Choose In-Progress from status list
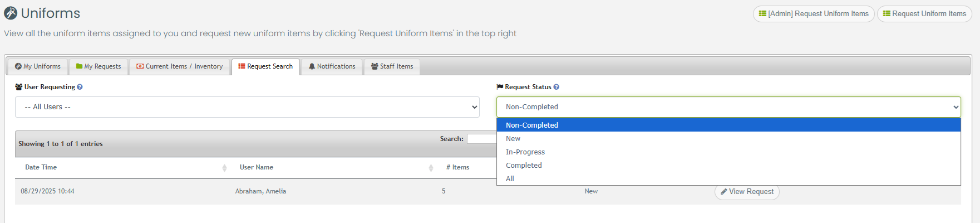This screenshot has width=980, height=223. point(525,152)
